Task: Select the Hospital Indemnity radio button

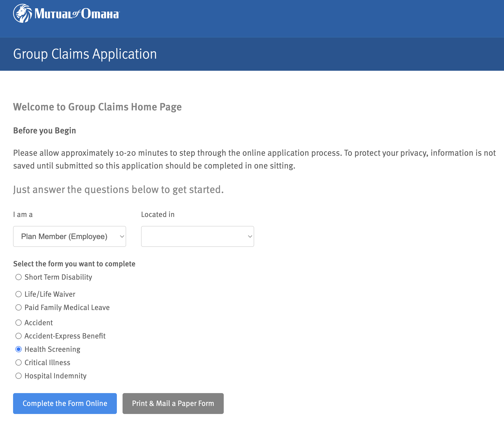Action: 19,376
